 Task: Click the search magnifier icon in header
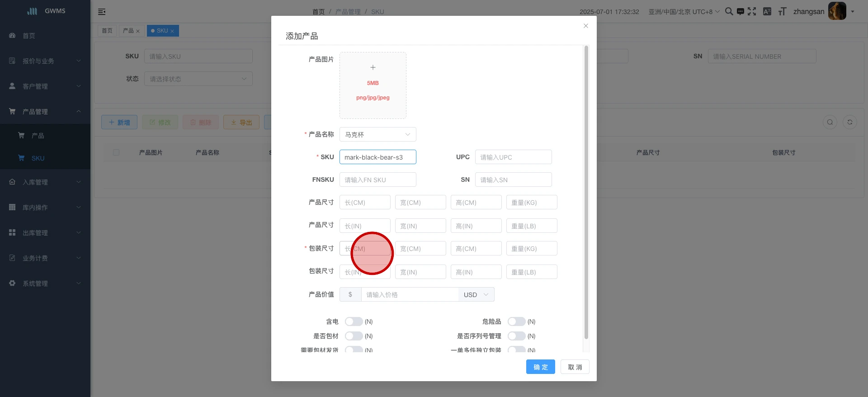(728, 11)
